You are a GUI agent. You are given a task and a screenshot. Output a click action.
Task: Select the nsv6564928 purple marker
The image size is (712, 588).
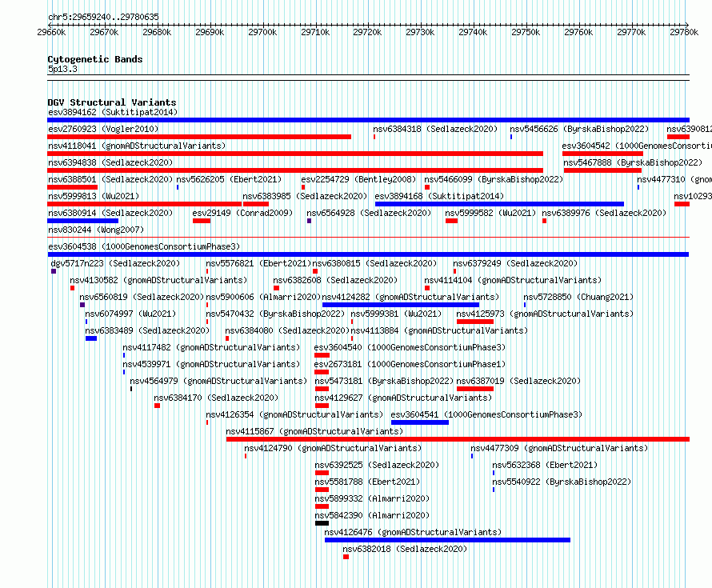[x=310, y=221]
